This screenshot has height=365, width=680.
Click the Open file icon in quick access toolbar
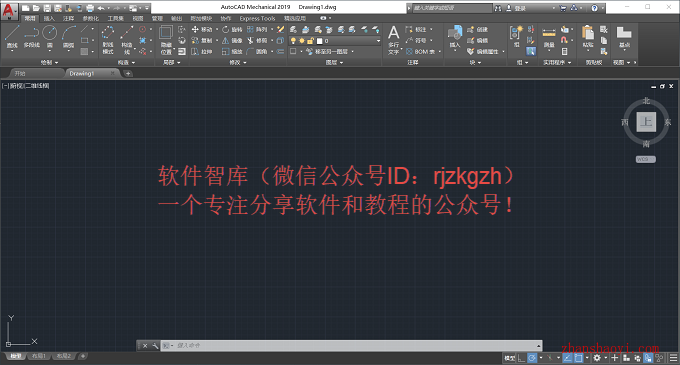[x=36, y=8]
